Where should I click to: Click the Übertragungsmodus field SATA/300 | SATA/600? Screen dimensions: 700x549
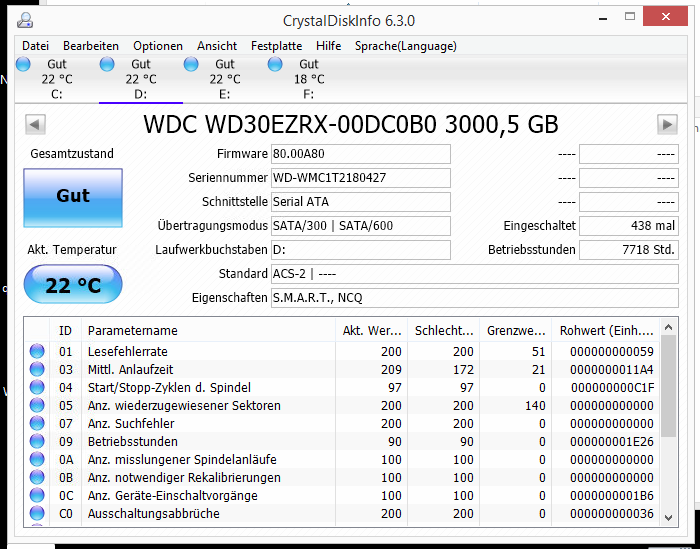(361, 226)
